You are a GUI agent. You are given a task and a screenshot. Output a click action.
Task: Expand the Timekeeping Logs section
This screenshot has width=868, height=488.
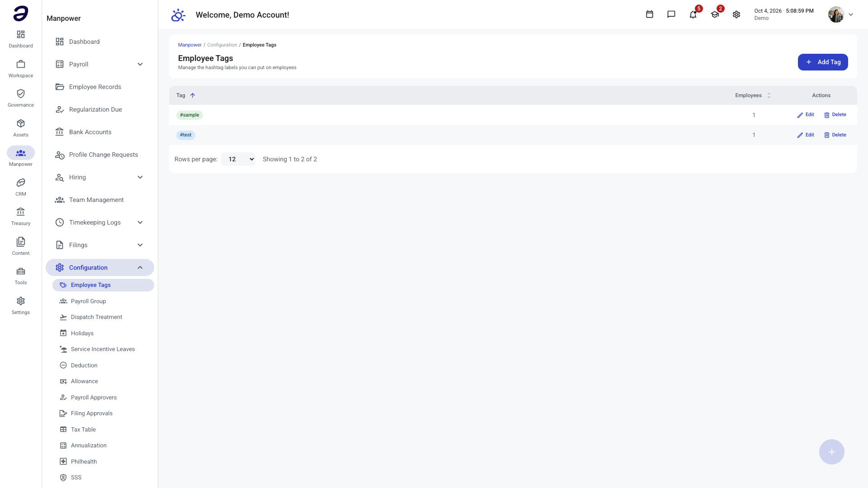100,222
